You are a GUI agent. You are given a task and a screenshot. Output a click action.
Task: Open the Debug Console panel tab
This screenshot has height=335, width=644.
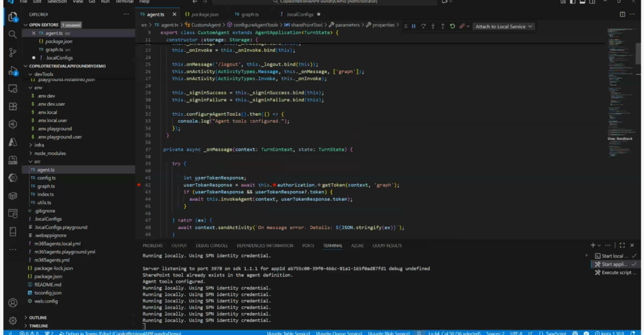pos(211,246)
